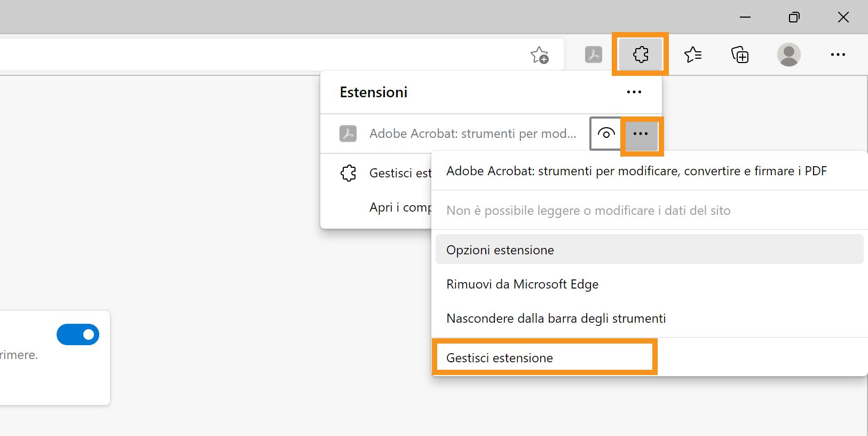The width and height of the screenshot is (868, 436).
Task: Add this page to favorites star icon
Action: point(539,54)
